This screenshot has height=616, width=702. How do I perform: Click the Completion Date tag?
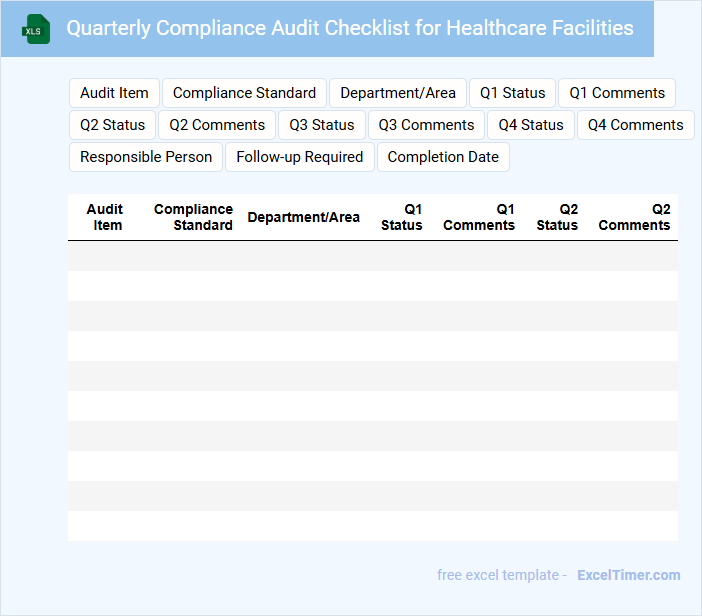click(x=443, y=157)
